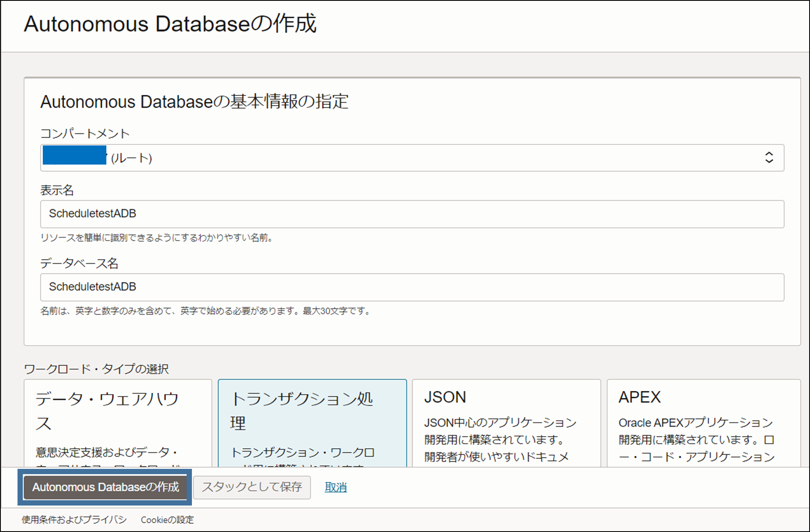
Task: Click the 取消 link
Action: point(336,487)
